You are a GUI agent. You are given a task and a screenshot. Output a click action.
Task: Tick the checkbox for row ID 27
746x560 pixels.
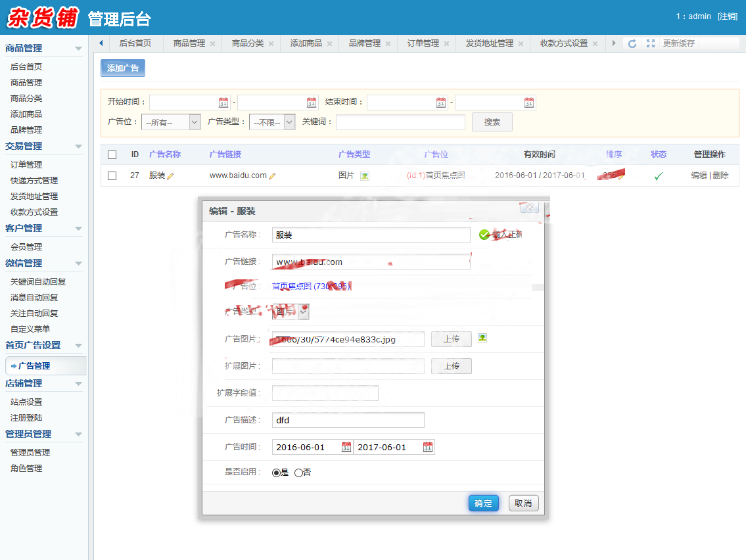tap(112, 175)
